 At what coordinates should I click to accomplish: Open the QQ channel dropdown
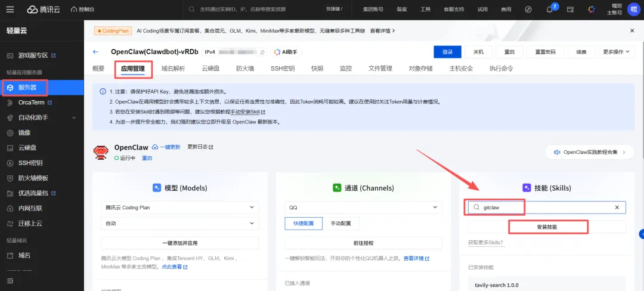pos(364,208)
